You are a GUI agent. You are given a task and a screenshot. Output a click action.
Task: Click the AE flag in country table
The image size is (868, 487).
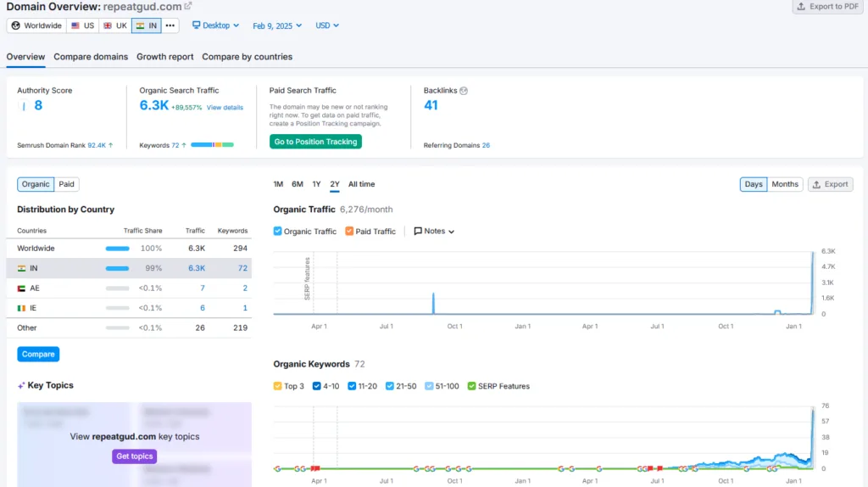click(21, 288)
